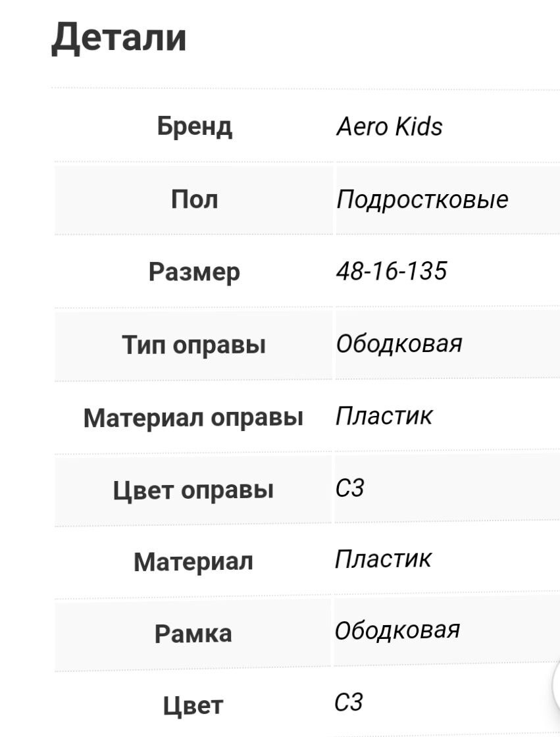Click the Пол row label
560x737 pixels.
(x=194, y=199)
